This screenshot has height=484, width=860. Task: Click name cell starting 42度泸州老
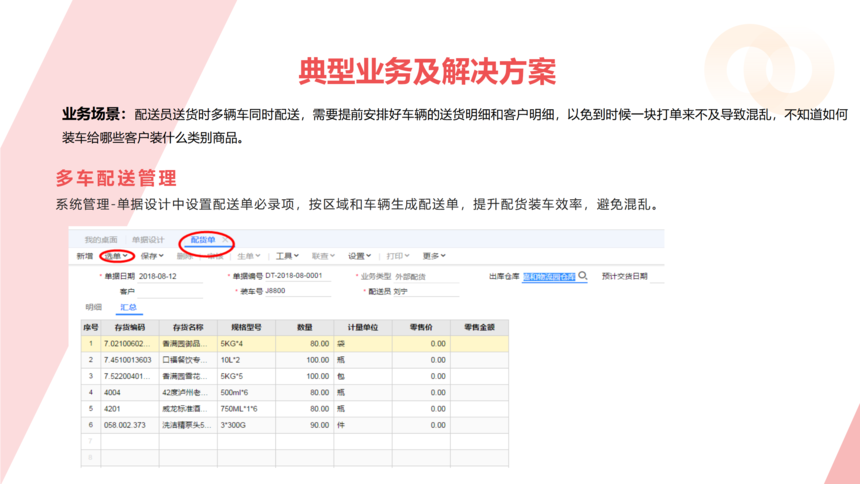[x=188, y=392]
